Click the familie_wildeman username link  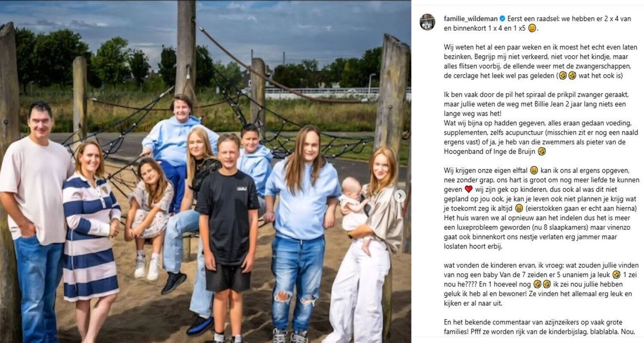click(x=471, y=18)
